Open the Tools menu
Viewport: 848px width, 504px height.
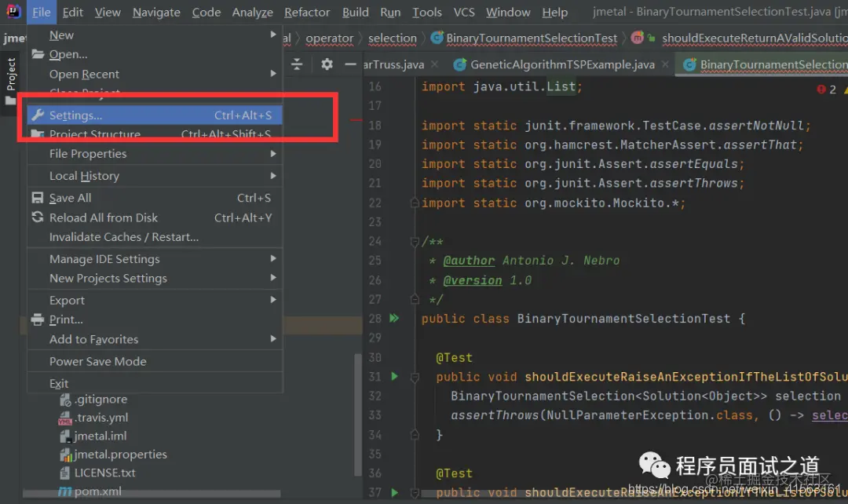pyautogui.click(x=426, y=12)
